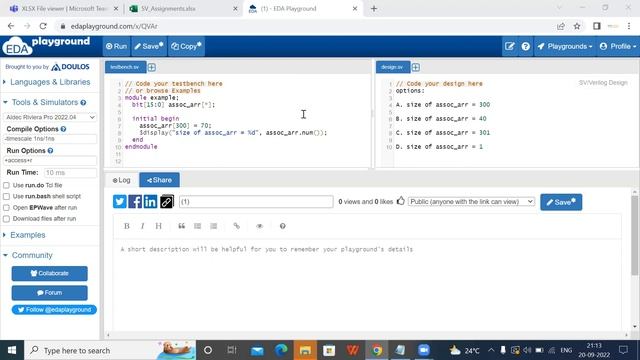Click the Save button in Share panel
This screenshot has height=360, width=640.
(561, 202)
